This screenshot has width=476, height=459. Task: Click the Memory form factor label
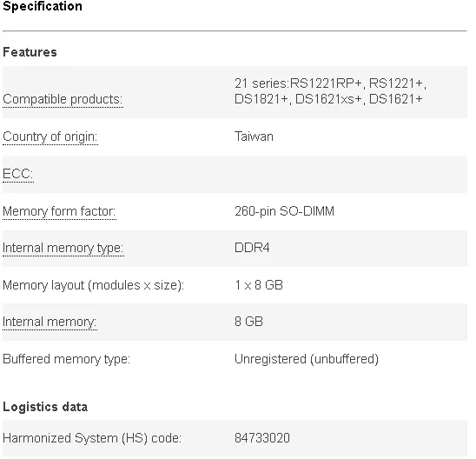[59, 211]
